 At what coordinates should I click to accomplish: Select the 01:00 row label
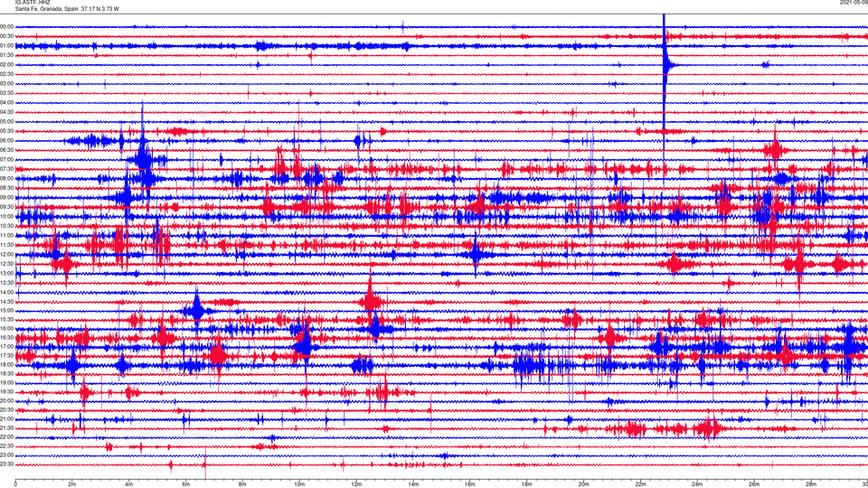(6, 45)
